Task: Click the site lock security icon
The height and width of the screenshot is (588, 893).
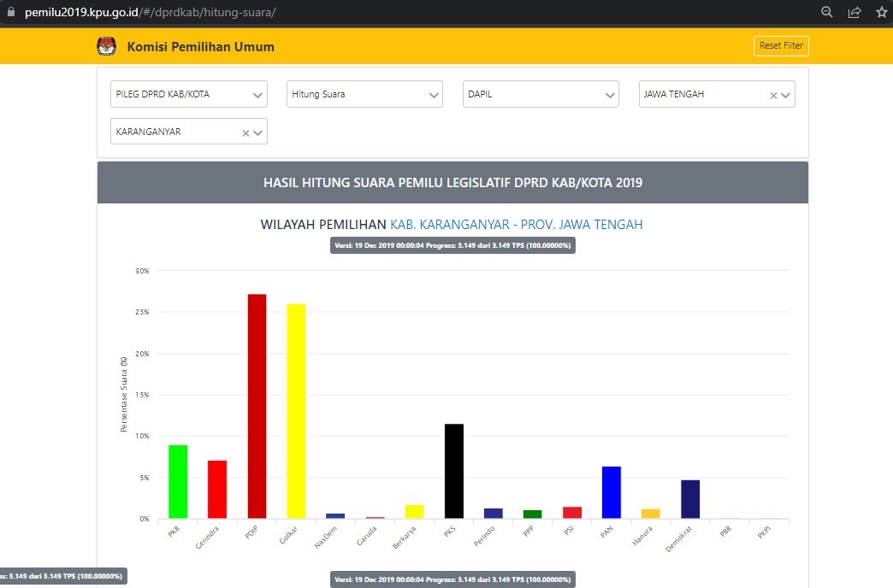Action: coord(10,13)
